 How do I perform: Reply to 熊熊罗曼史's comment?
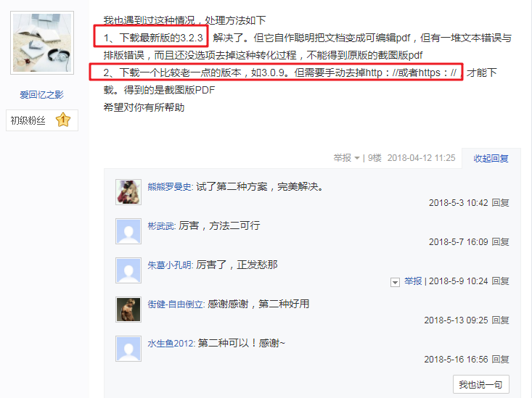point(501,203)
